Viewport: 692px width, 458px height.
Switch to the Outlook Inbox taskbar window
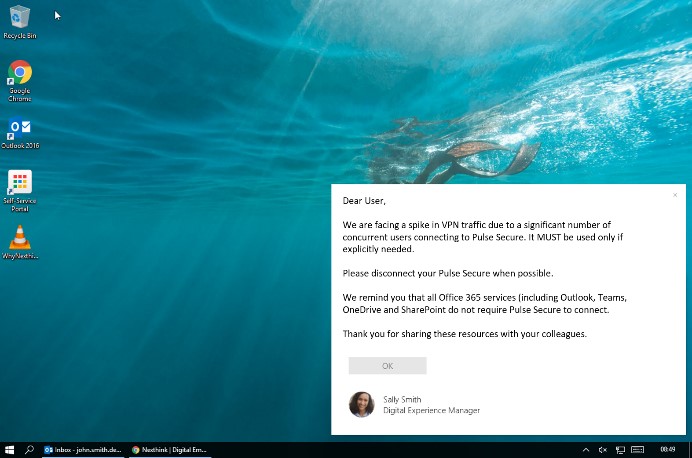pyautogui.click(x=83, y=450)
